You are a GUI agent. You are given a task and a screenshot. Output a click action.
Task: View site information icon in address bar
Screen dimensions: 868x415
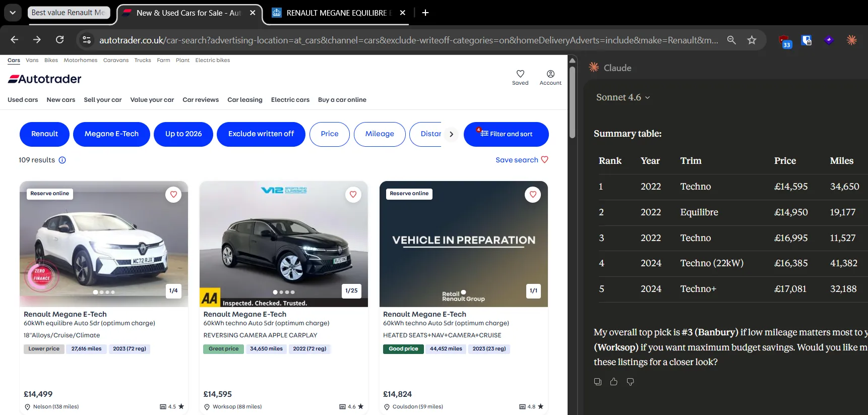(x=87, y=40)
